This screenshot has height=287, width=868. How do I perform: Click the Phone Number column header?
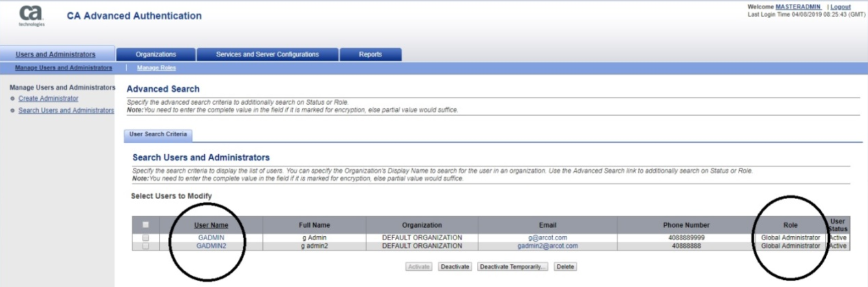coord(686,225)
